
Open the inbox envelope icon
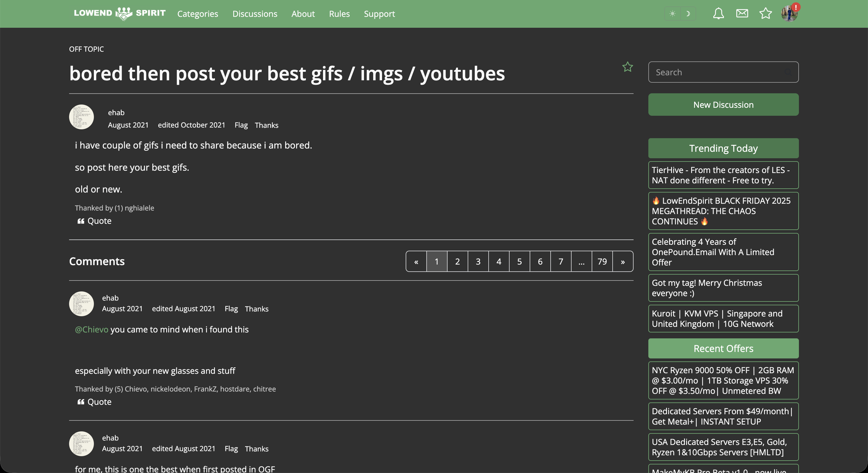742,14
